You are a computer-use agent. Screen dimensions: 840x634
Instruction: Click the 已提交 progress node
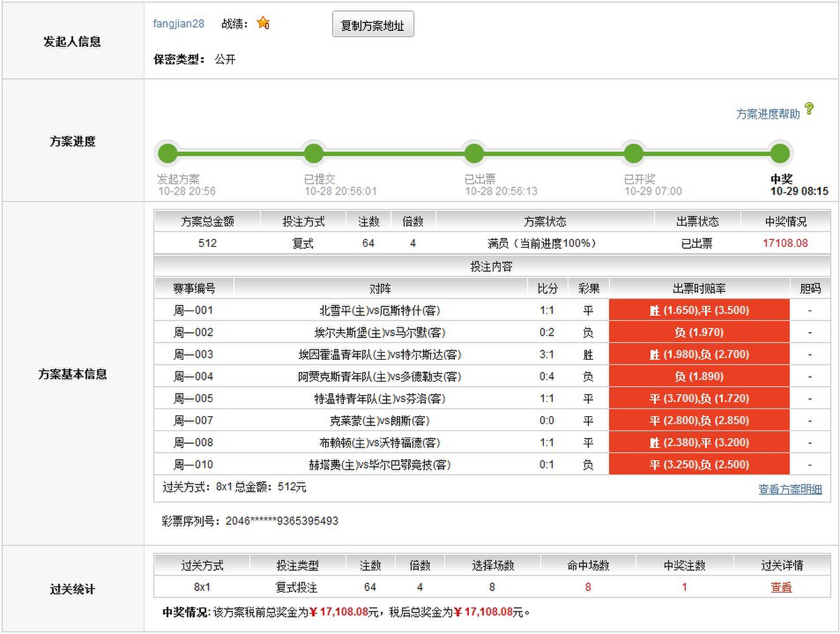tap(313, 153)
